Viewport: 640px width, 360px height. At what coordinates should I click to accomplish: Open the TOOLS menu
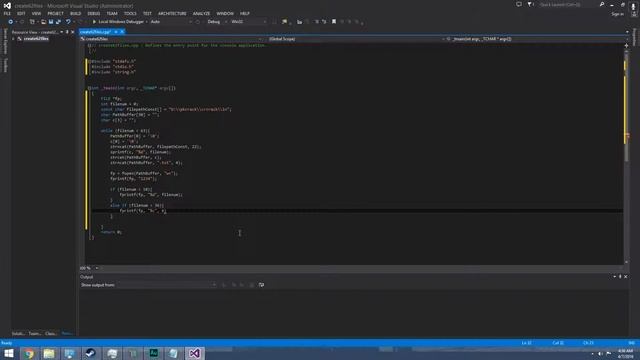point(130,13)
